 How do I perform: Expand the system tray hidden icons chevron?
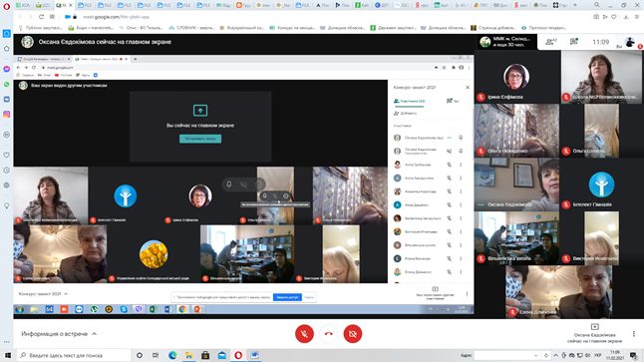coord(555,355)
